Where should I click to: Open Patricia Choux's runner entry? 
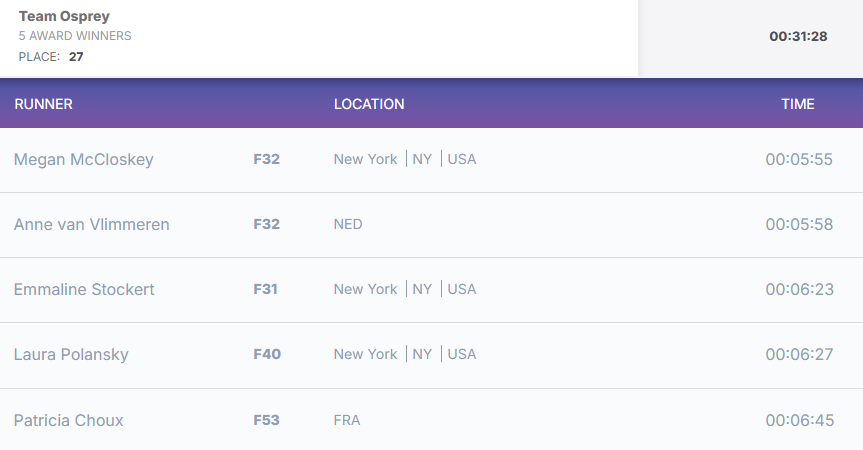[x=69, y=420]
